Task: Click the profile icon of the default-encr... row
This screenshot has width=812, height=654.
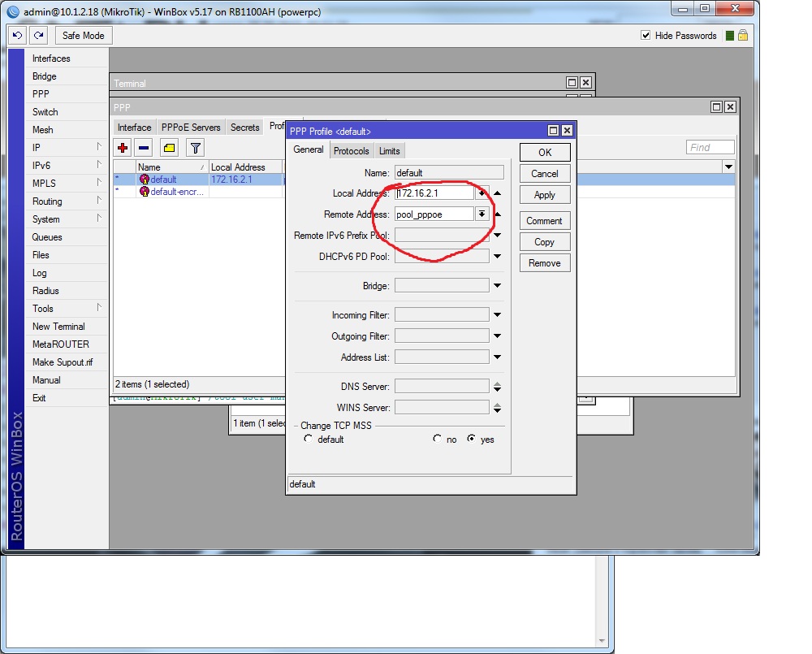Action: (x=144, y=192)
